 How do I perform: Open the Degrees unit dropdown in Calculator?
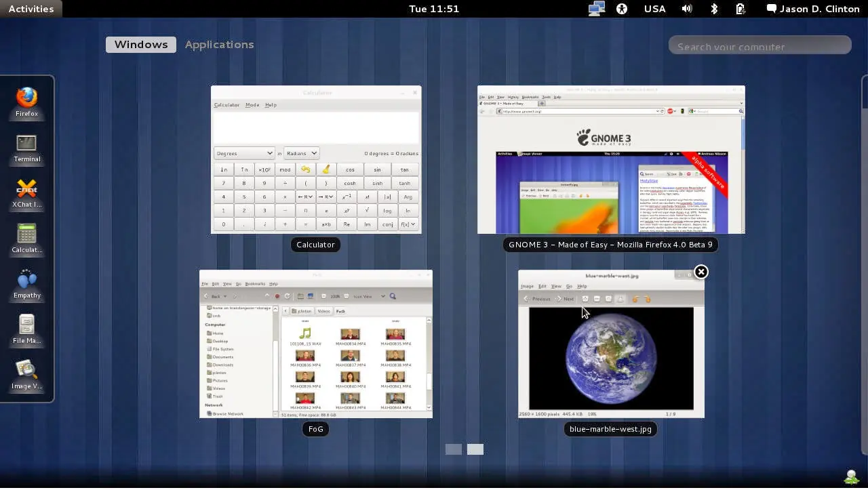coord(244,153)
